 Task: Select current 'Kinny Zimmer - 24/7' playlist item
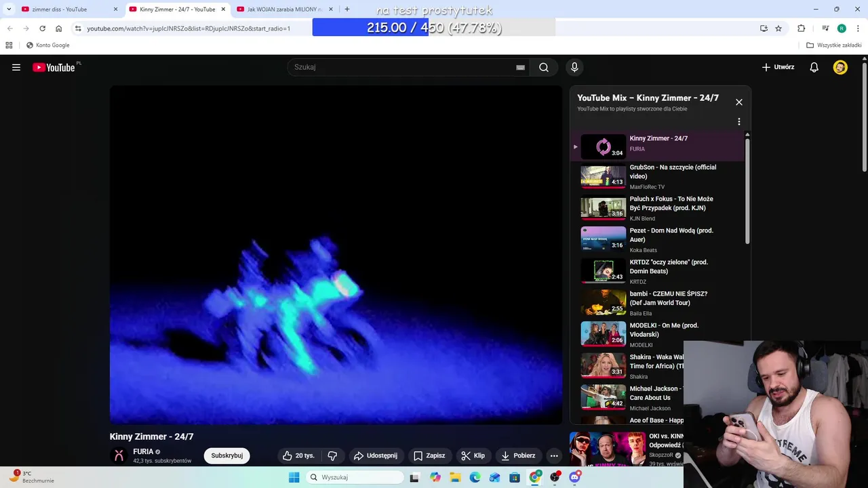coord(658,146)
